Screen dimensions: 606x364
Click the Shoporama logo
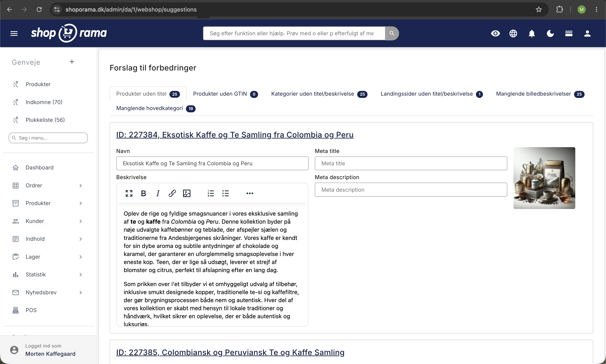point(69,33)
